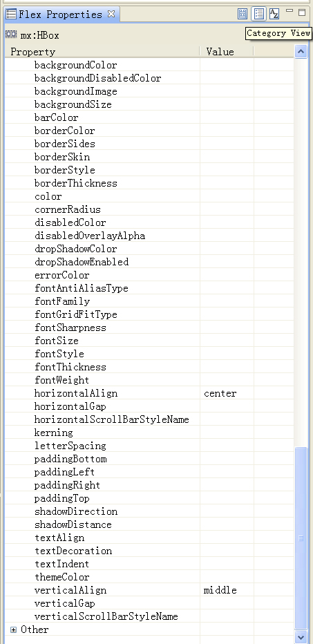Switch to Alphabetical View icon
Screen dimensions: 313x644
click(x=274, y=14)
